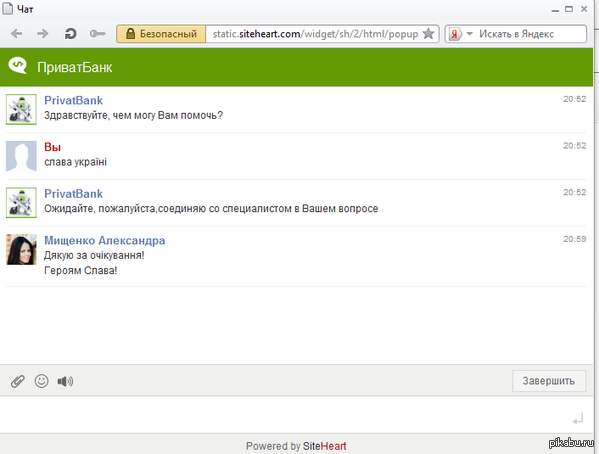End the chat with Завершить button
599x454 pixels.
coord(549,381)
